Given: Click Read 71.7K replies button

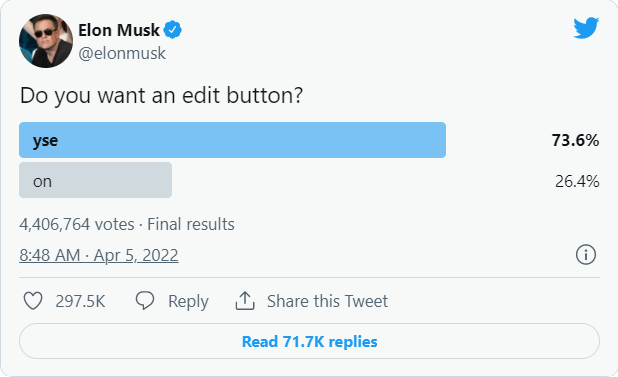Looking at the screenshot, I should point(309,341).
